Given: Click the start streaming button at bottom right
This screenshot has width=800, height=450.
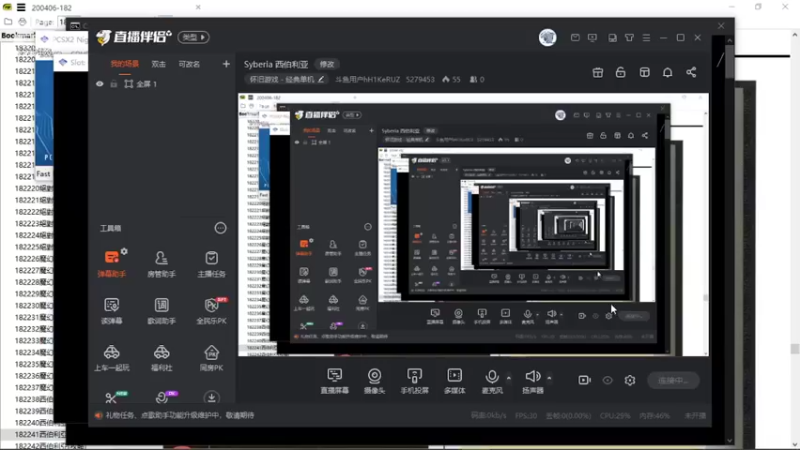Looking at the screenshot, I should pyautogui.click(x=673, y=381).
